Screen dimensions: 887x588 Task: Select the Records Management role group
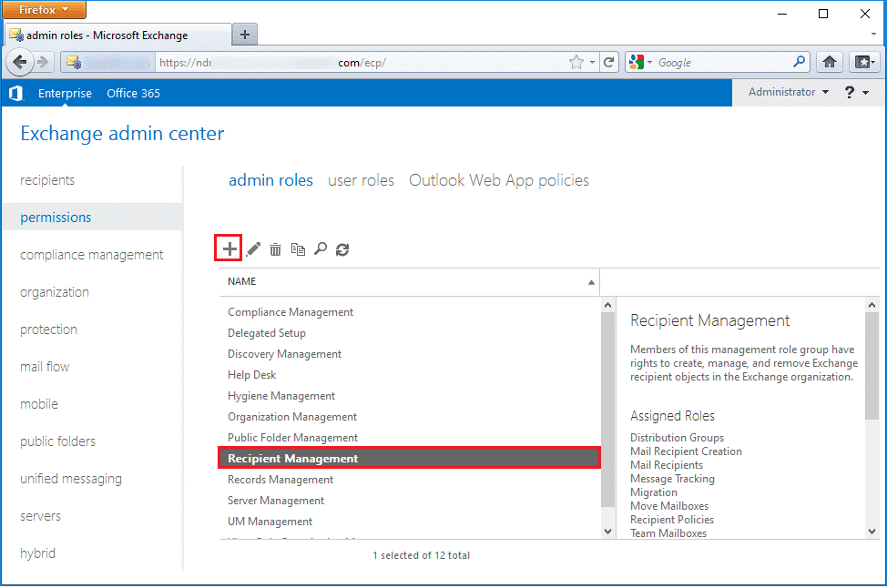tap(410, 480)
